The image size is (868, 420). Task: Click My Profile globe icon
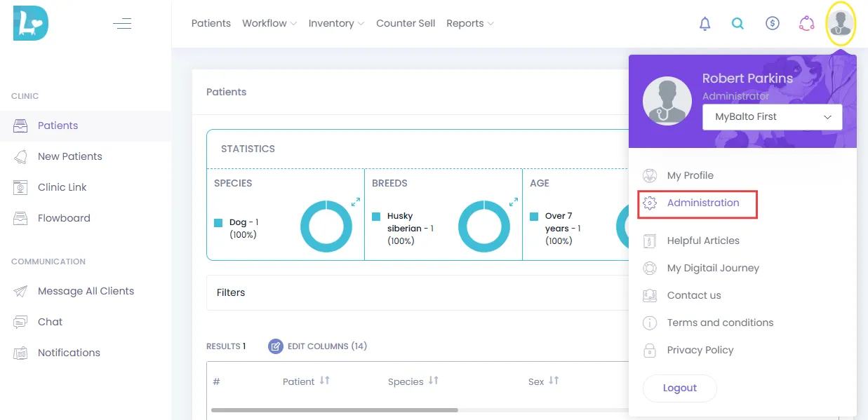click(x=650, y=175)
